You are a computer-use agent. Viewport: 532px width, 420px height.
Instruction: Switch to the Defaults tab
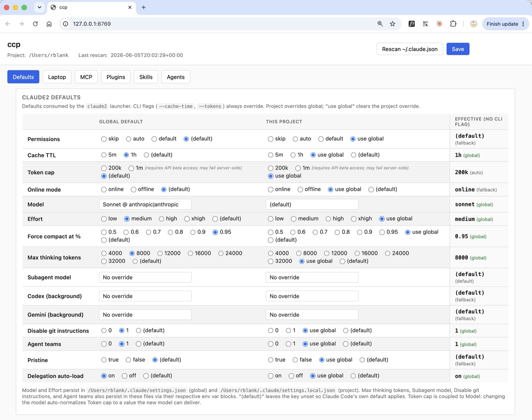(x=23, y=77)
